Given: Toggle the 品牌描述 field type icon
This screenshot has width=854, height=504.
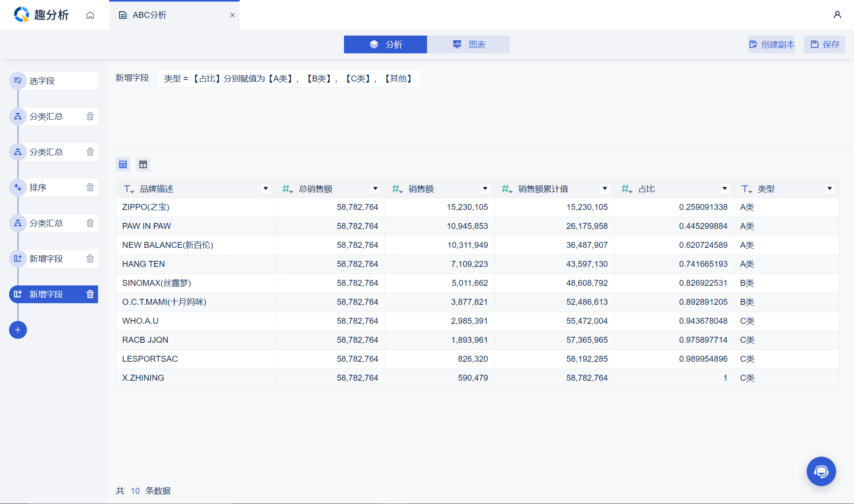Looking at the screenshot, I should (128, 189).
